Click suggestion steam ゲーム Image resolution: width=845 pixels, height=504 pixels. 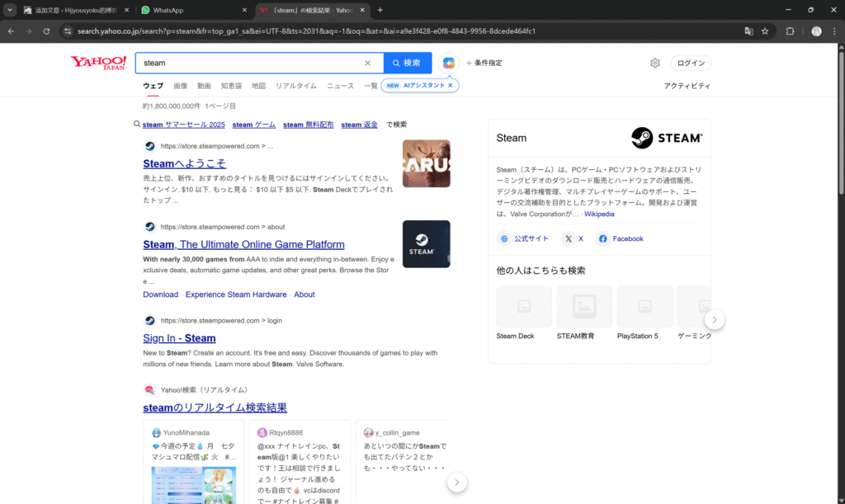pyautogui.click(x=254, y=125)
